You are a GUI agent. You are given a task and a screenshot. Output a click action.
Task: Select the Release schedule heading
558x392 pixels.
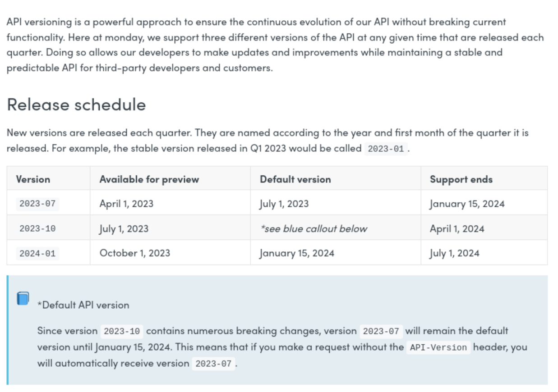click(76, 105)
